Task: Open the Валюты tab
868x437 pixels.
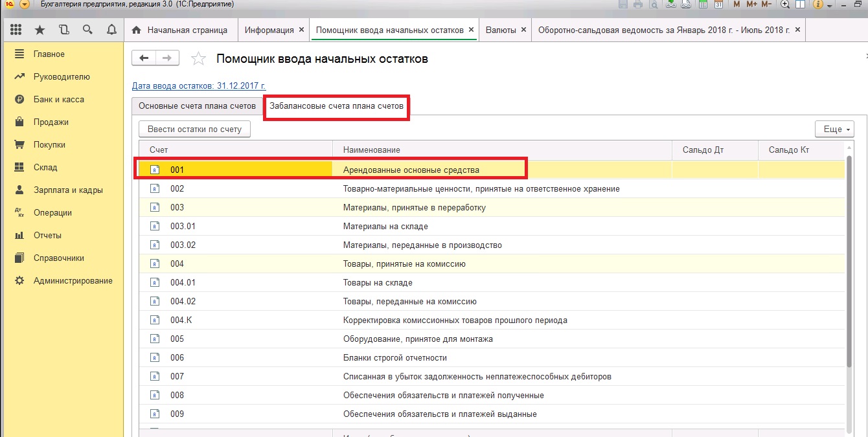Action: pyautogui.click(x=501, y=30)
